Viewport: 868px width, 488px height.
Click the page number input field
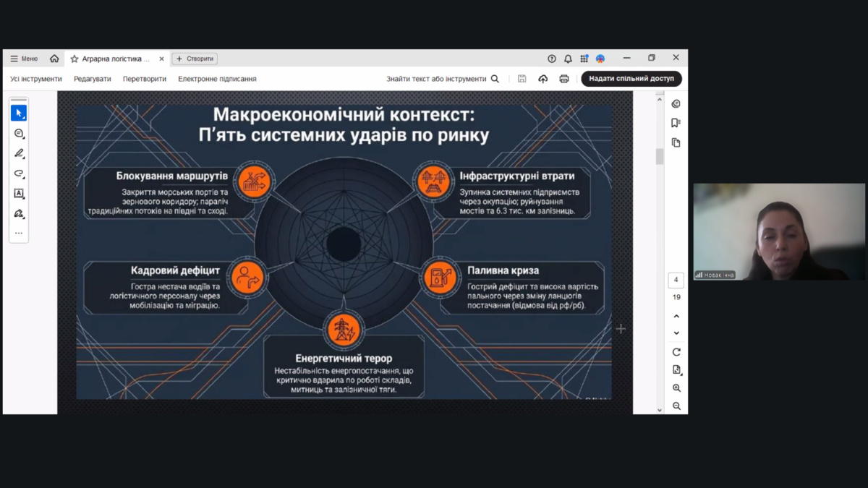click(x=676, y=280)
